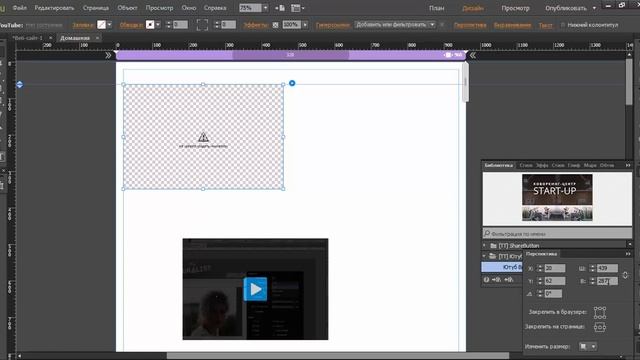Collapse the Перспектива panel with double arrow
Image resolution: width=640 pixels, height=360 pixels.
point(628,254)
